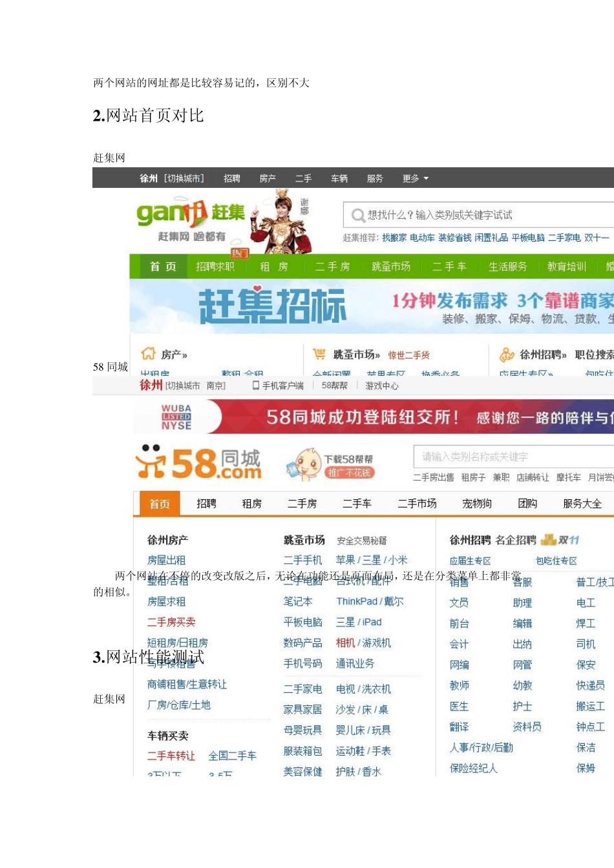Click the 店铺转让 quick link
The height and width of the screenshot is (868, 614).
(x=533, y=477)
